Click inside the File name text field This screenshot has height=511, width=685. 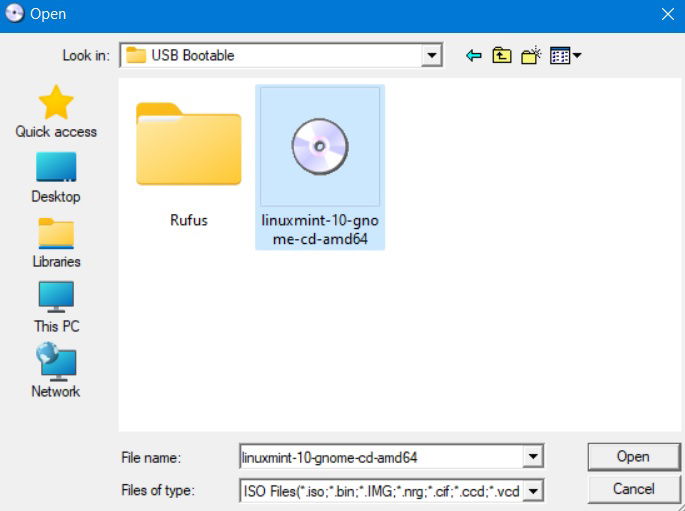click(x=381, y=457)
